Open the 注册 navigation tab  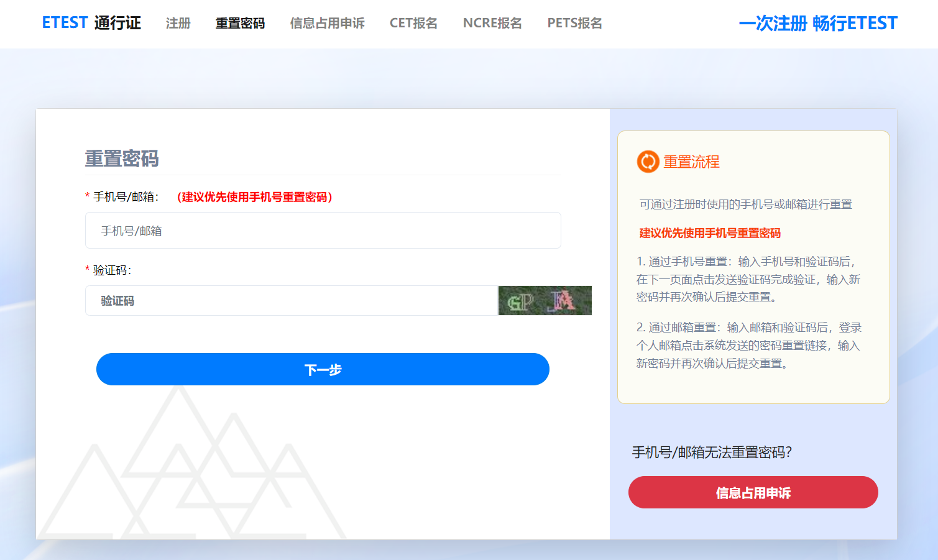pos(178,24)
